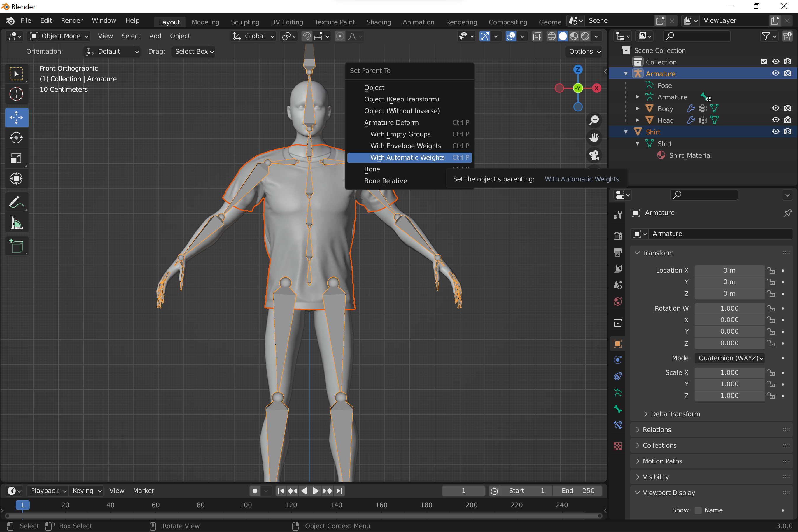Screen dimensions: 798x532
Task: Click the Add Cube tool icon
Action: click(16, 246)
